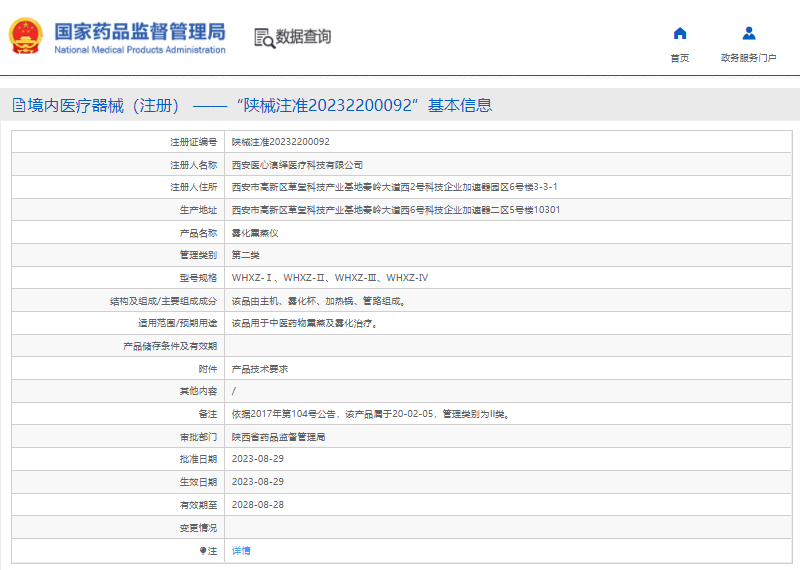Click the 政务服务门户 label
800x570 pixels.
tap(748, 58)
